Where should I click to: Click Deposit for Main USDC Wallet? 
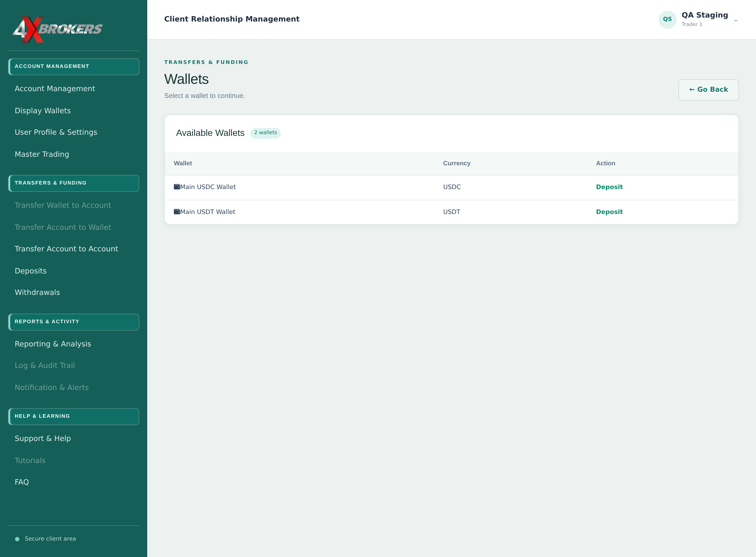point(609,187)
